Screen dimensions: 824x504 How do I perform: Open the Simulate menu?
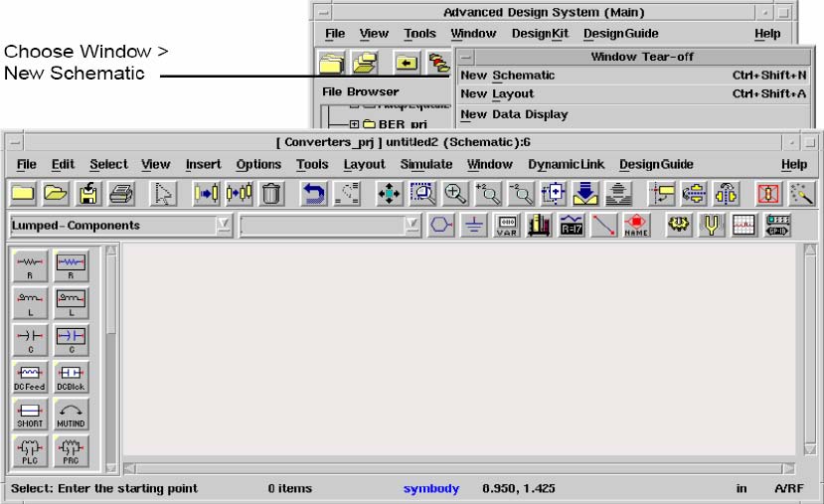[426, 164]
